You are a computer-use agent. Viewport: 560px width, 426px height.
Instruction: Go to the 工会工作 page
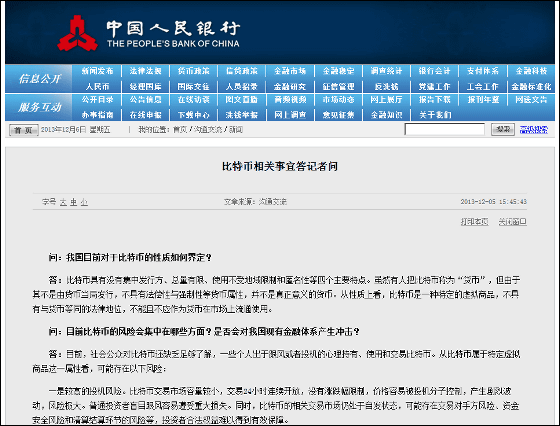(x=483, y=86)
